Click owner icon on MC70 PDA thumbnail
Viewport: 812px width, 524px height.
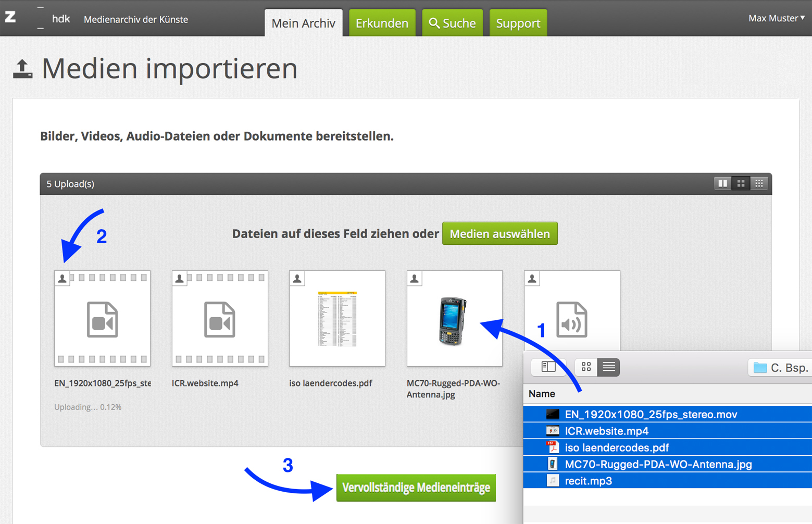pyautogui.click(x=415, y=279)
